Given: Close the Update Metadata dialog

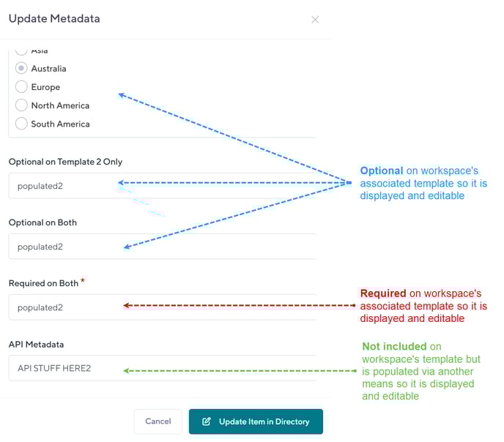Looking at the screenshot, I should point(315,20).
